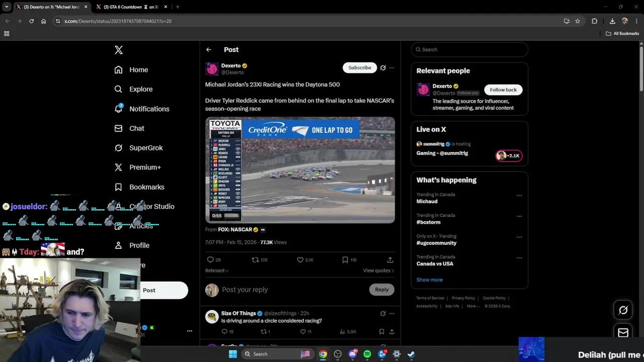Open Explore in the sidebar
644x362 pixels.
point(133,89)
